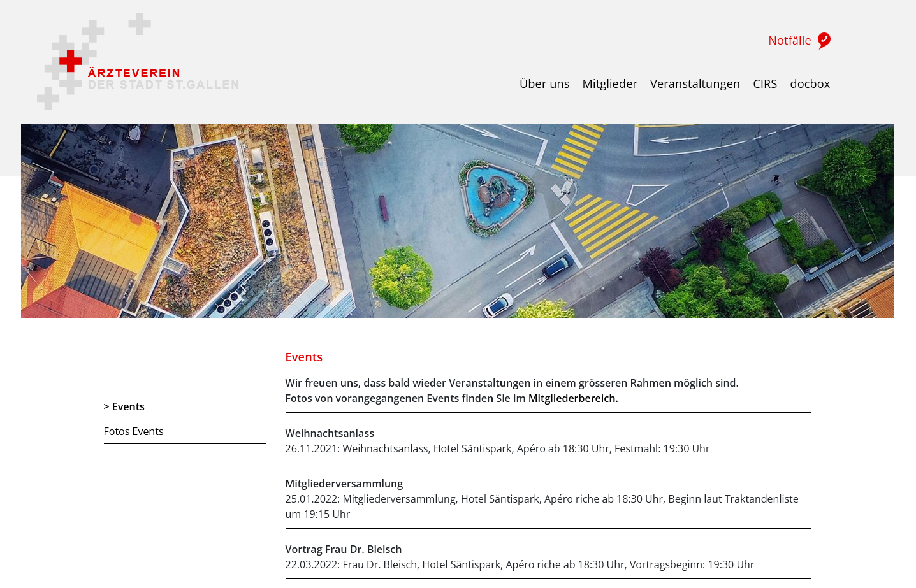Open Fotos Events in the sidebar

[133, 431]
